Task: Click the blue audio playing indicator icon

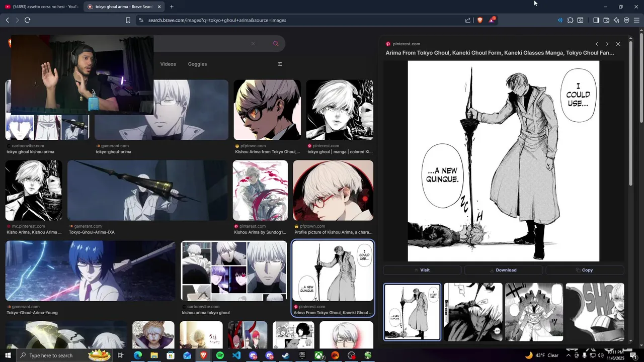Action: coord(559,20)
